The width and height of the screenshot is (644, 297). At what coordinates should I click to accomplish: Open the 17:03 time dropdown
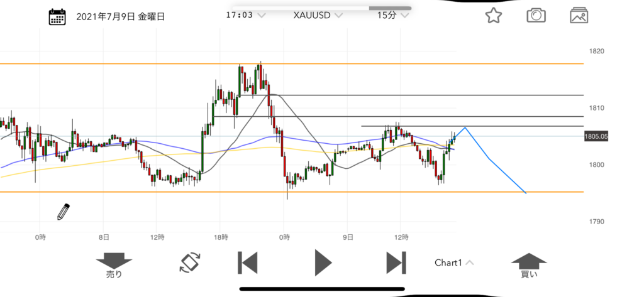(x=245, y=17)
